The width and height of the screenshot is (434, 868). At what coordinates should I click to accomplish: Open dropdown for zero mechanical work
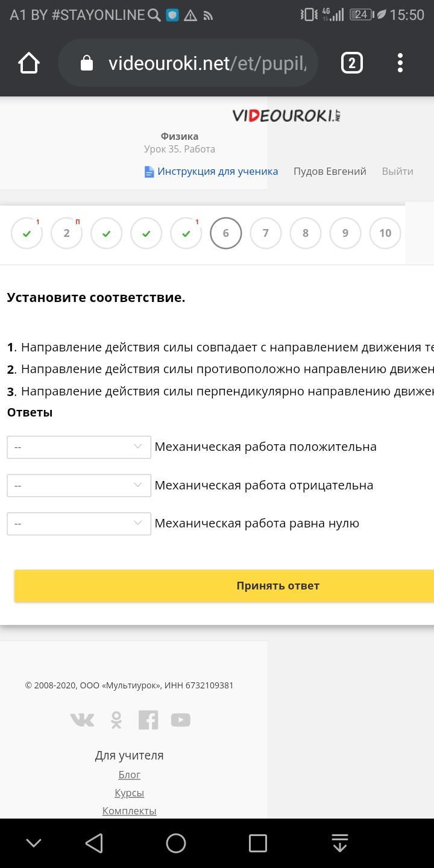(x=79, y=524)
